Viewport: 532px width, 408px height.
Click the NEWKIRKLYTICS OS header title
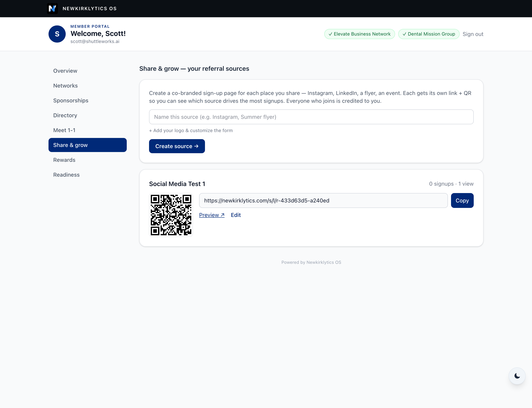click(90, 9)
